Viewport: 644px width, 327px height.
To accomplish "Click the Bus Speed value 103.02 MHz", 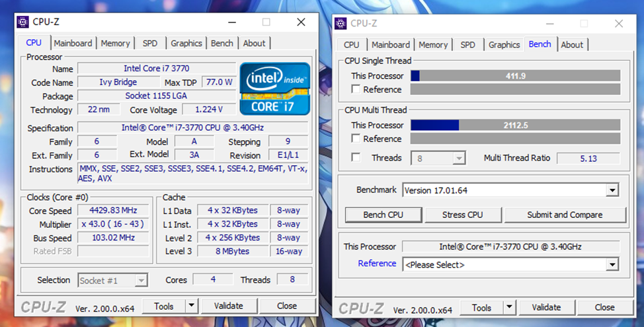I will [113, 238].
